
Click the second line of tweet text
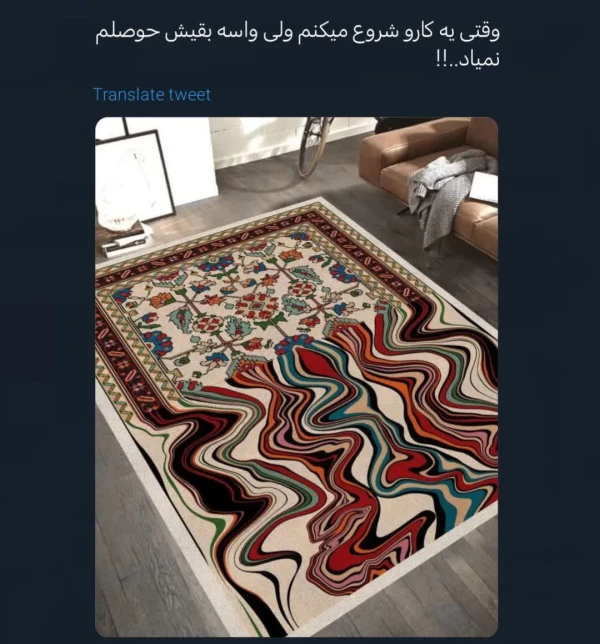(468, 60)
